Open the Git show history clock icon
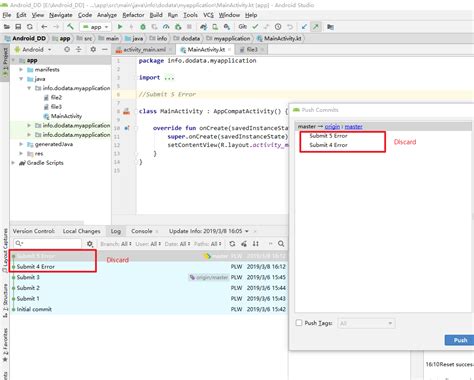474x380 pixels. 278,27
